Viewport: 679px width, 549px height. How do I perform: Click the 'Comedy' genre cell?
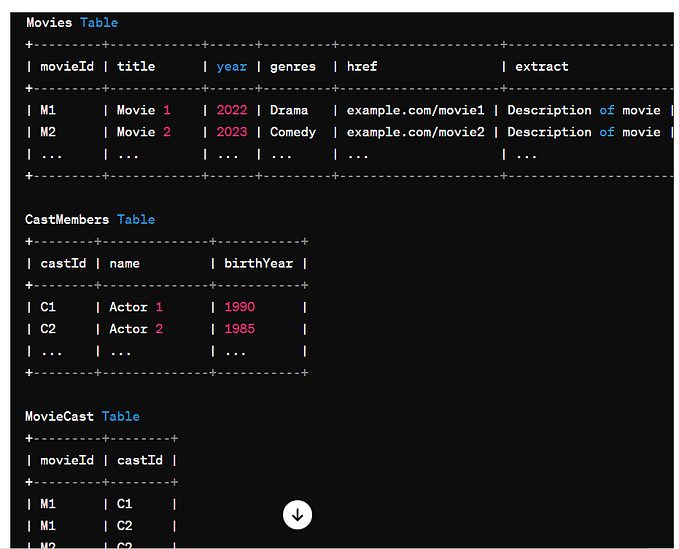[x=293, y=132]
